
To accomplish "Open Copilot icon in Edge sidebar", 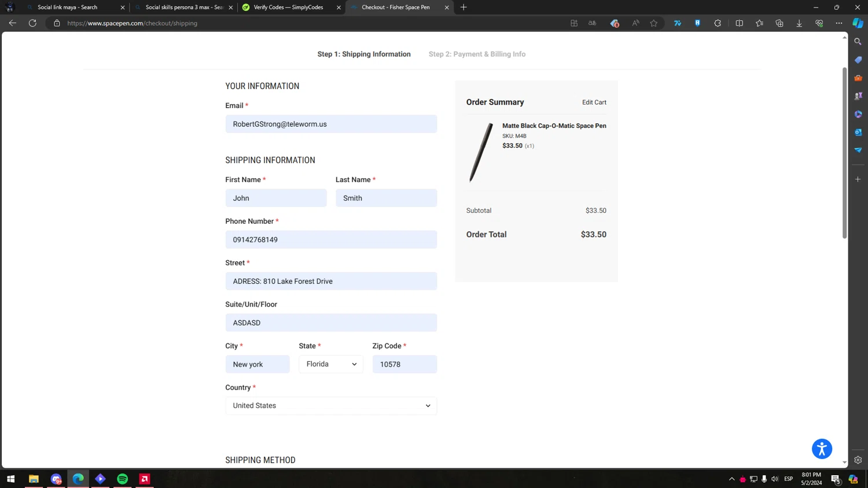I will coord(858,23).
